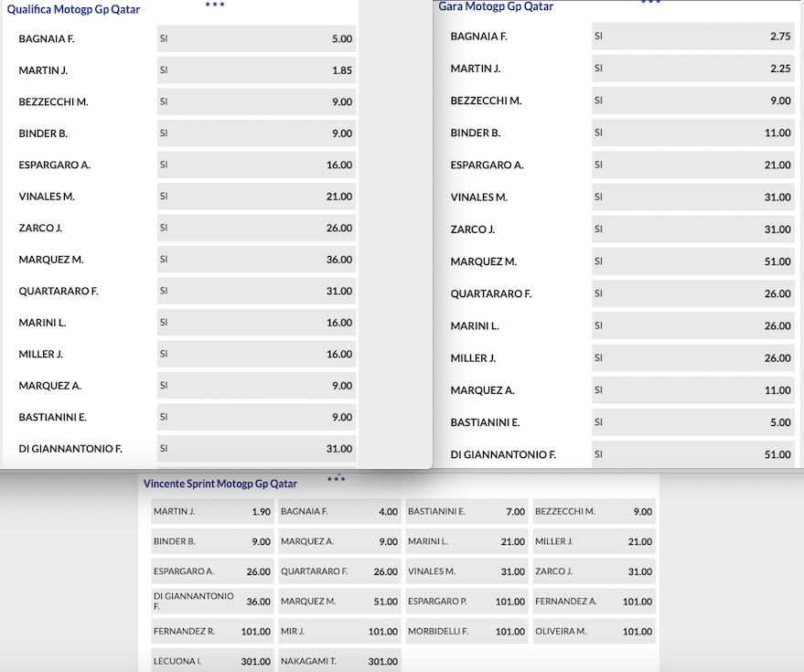Select Martin J. at 1.90 in Sprint winner
Viewport: 804px width, 672px height.
coord(212,512)
